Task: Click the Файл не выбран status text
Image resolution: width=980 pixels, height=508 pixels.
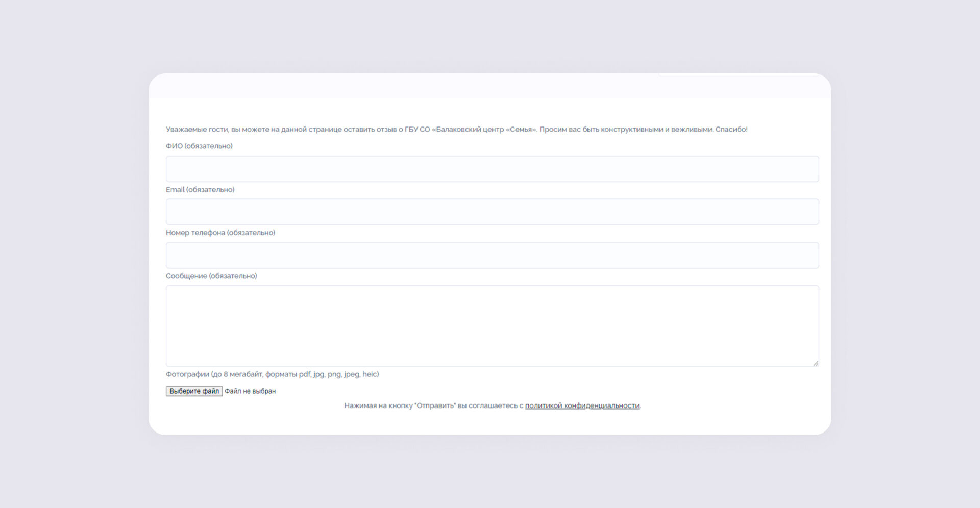Action: click(x=250, y=391)
